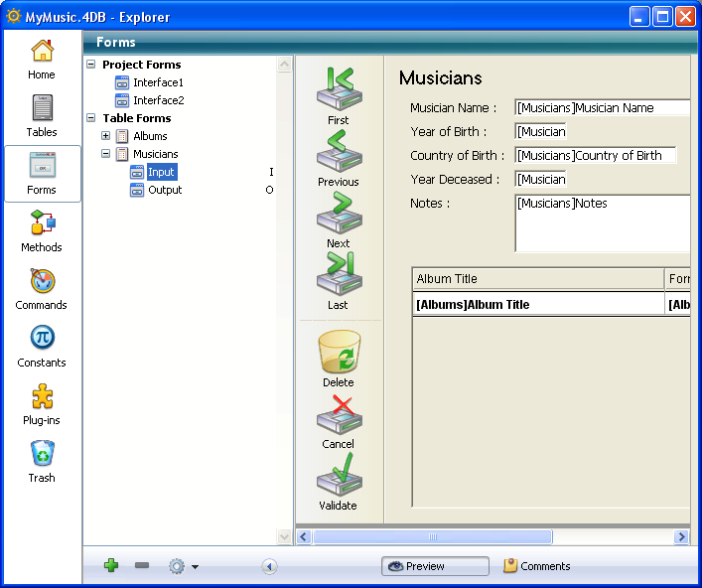Click the green plus add icon
The image size is (702, 588).
point(111,566)
